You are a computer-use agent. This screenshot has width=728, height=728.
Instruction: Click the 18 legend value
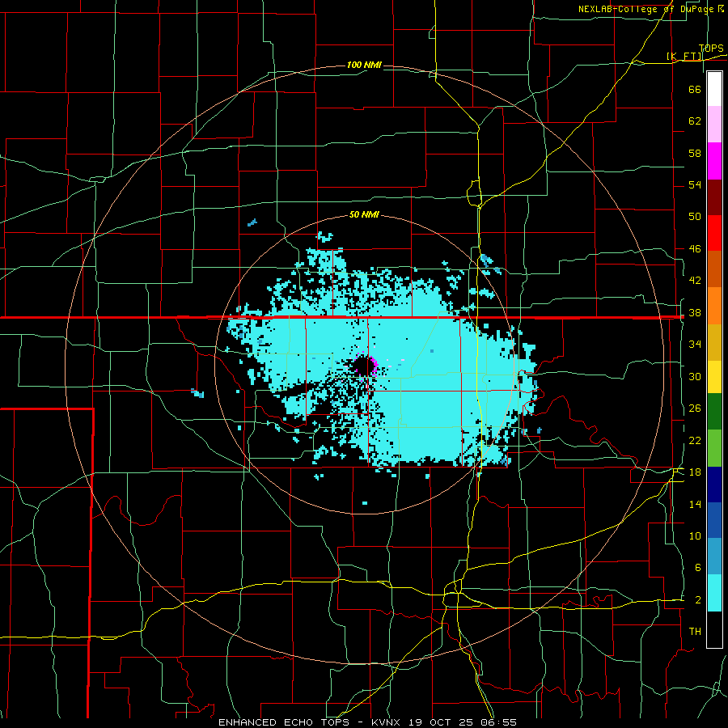[x=695, y=472]
